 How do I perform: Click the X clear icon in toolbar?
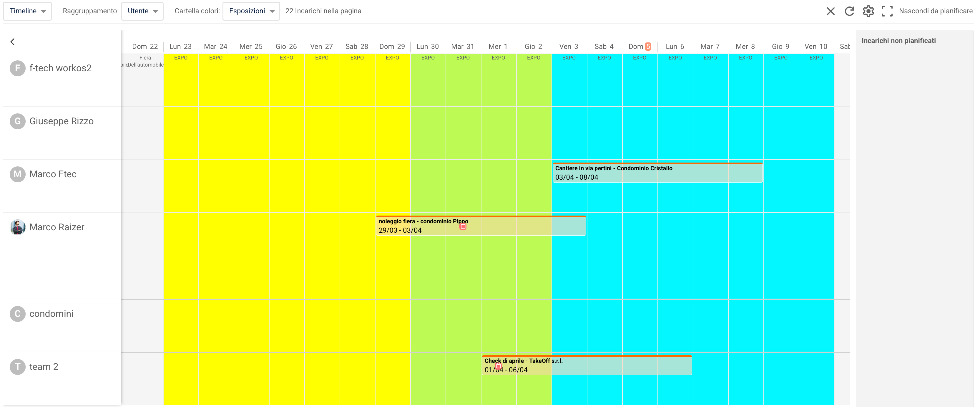pos(830,11)
